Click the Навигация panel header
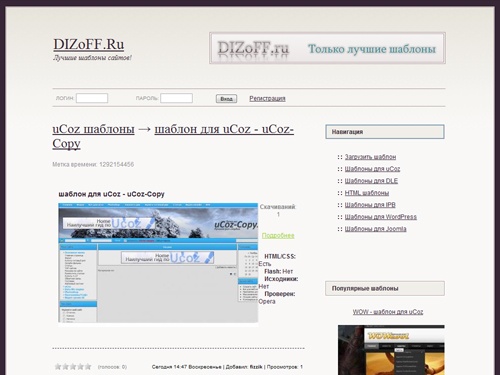Screen dimensions: 500x375 click(x=385, y=132)
